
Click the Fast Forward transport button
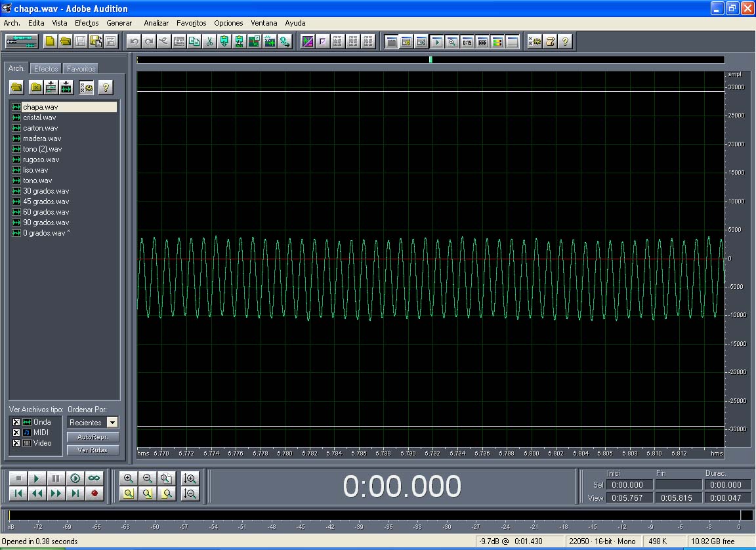pyautogui.click(x=55, y=493)
